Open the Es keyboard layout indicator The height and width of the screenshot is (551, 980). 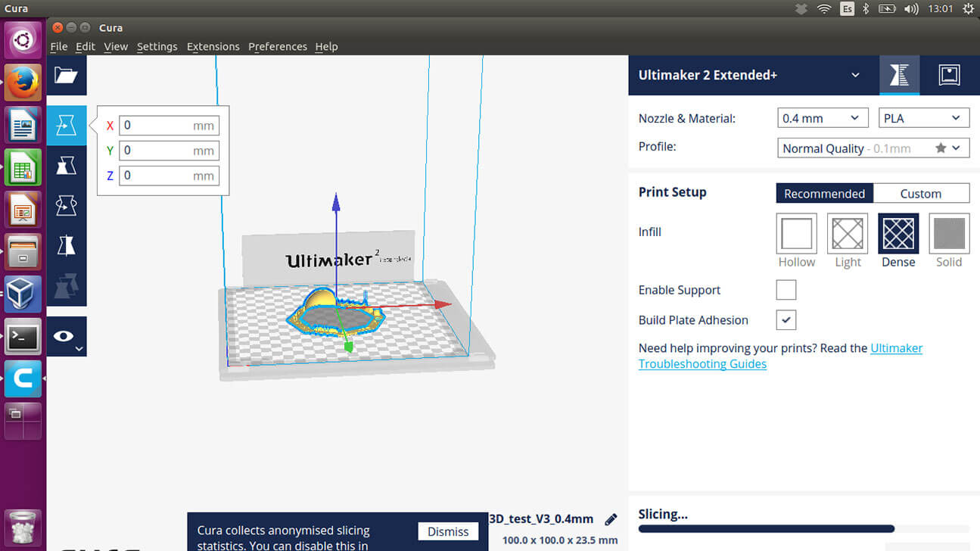coord(847,9)
